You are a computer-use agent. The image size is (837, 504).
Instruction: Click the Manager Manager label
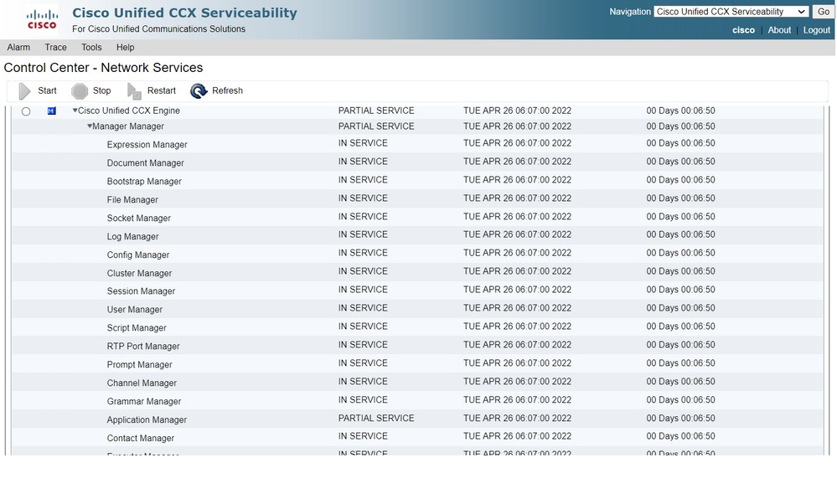click(x=128, y=126)
